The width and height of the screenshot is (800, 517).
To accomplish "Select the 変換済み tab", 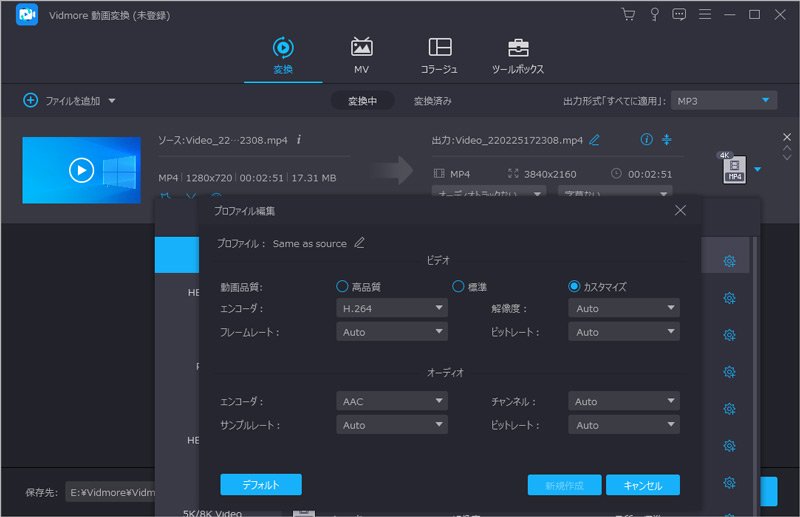I will 433,101.
